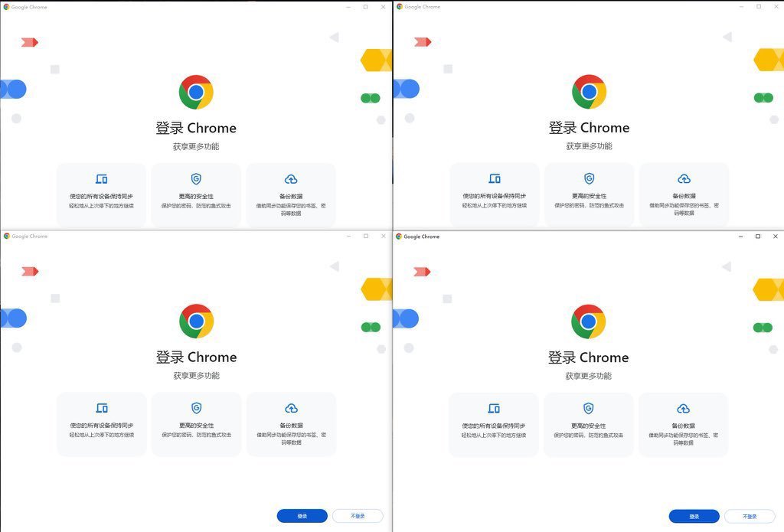Click the Chrome logo in the bottom-left window
Image resolution: width=784 pixels, height=532 pixels.
tap(197, 321)
